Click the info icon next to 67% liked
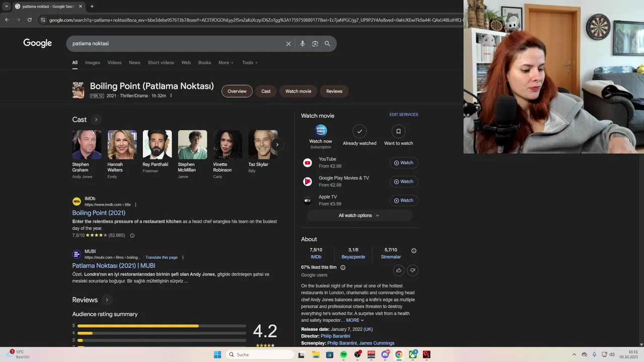Viewport: 644px width, 362px height. tap(343, 267)
